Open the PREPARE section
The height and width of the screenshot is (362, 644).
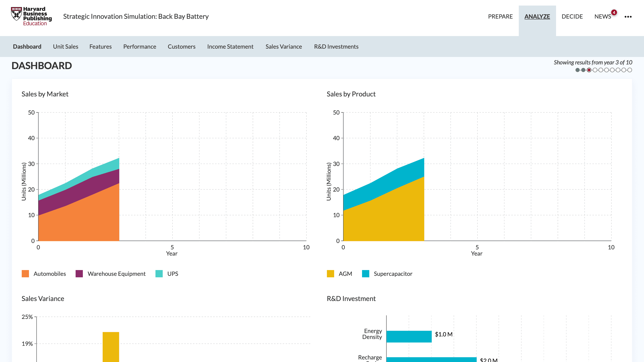(500, 16)
